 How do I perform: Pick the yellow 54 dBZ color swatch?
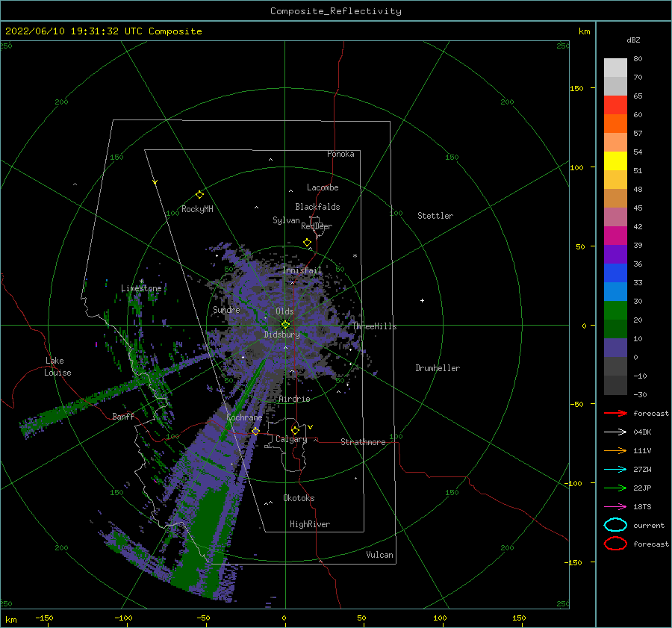(615, 161)
